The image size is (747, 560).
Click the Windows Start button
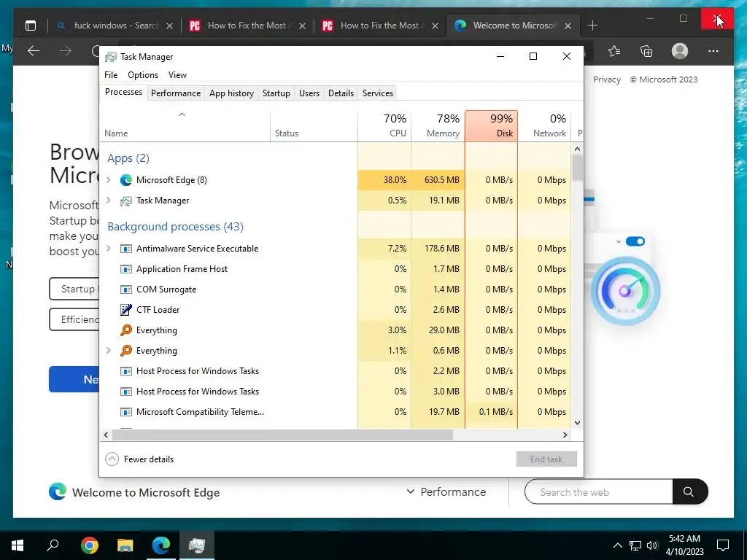tap(18, 545)
